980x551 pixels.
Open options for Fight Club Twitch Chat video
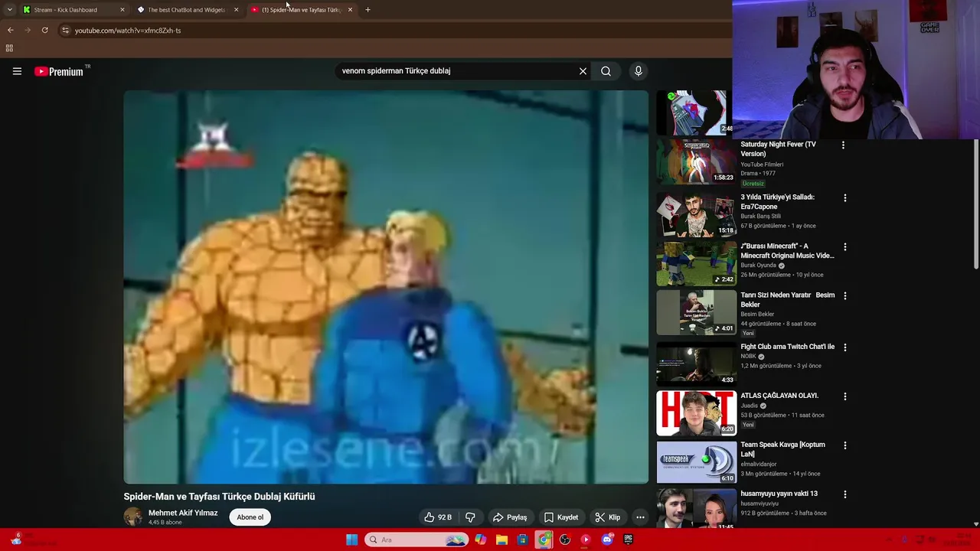tap(845, 347)
